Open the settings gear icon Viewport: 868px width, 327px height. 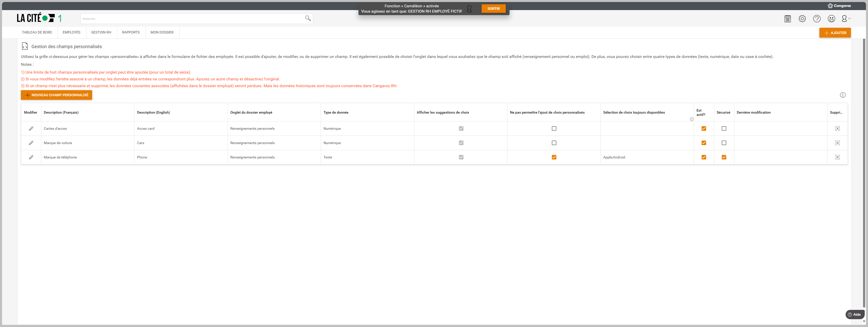pos(802,19)
